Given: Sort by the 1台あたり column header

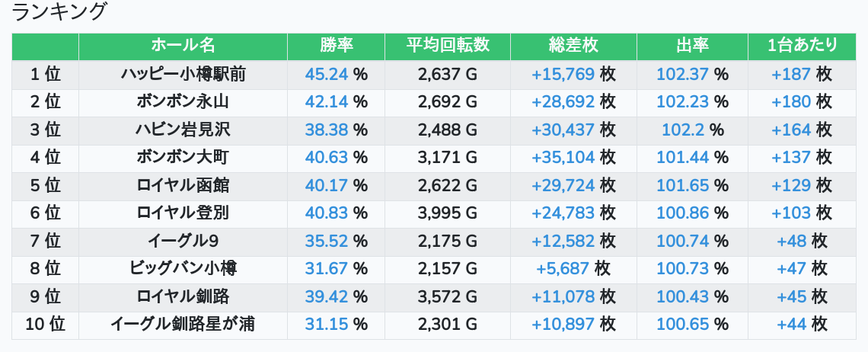Looking at the screenshot, I should coord(803,46).
